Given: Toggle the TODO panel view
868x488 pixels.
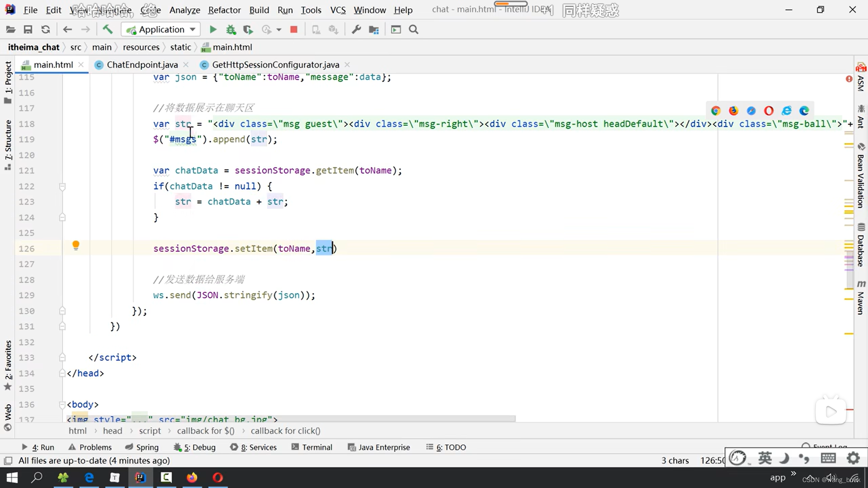Looking at the screenshot, I should click(x=450, y=447).
